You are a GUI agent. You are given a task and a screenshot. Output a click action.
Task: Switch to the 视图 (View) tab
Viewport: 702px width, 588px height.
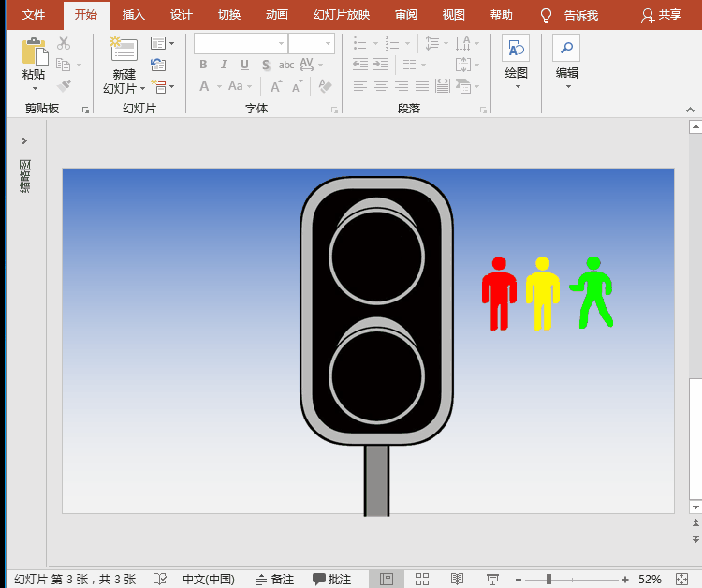click(454, 15)
